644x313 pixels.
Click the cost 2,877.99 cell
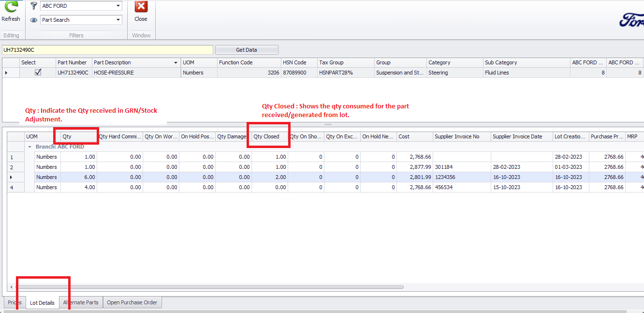415,167
